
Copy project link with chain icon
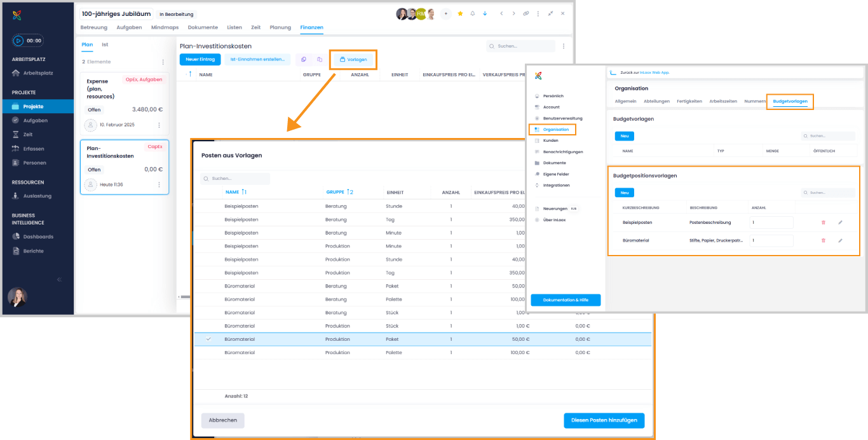(526, 13)
